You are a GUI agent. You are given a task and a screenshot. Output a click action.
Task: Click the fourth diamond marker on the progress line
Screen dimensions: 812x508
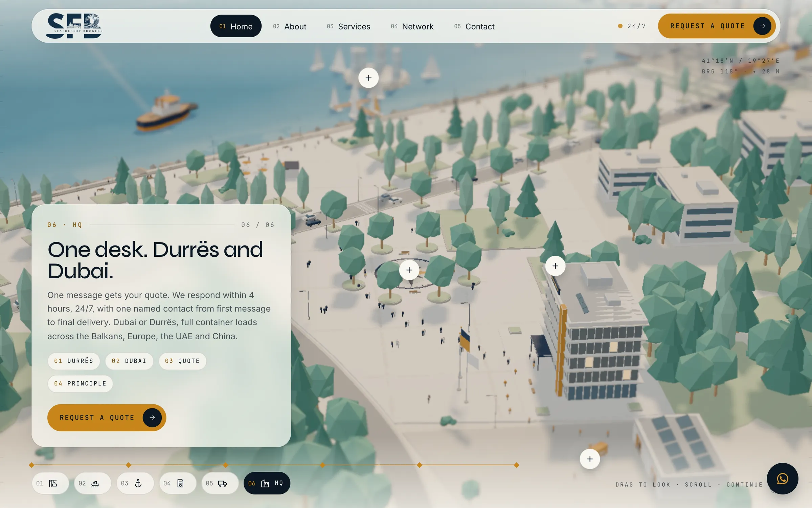point(322,465)
